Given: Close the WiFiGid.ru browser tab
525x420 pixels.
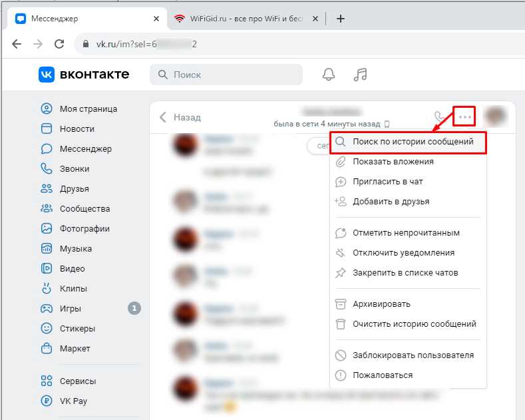Looking at the screenshot, I should point(315,19).
